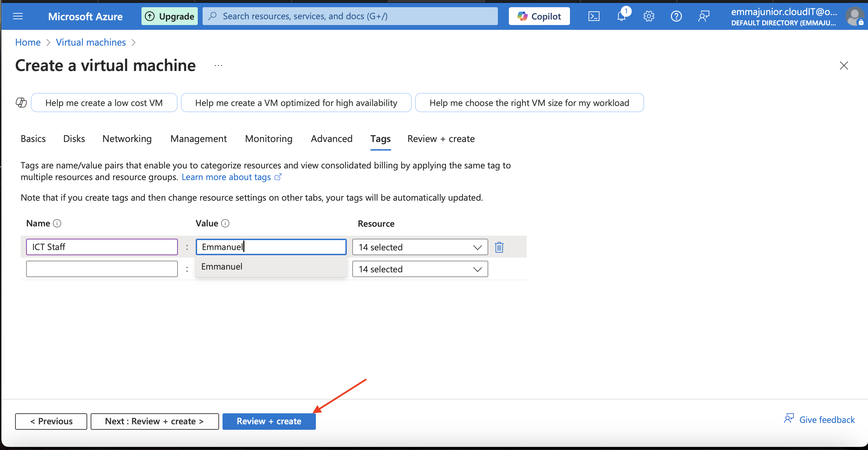Click the empty tag name field

pos(102,269)
